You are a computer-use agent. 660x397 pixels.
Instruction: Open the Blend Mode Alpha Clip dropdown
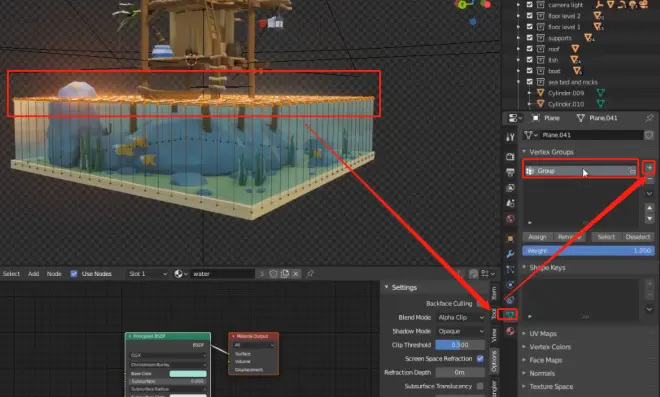(x=460, y=317)
